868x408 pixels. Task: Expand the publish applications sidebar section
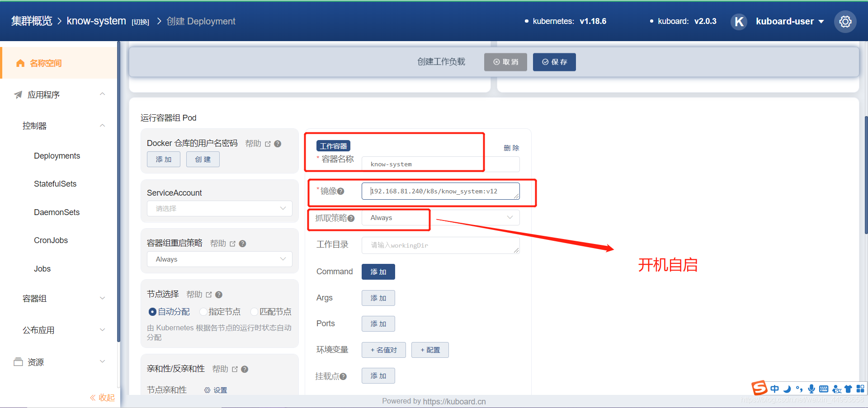[x=103, y=330]
